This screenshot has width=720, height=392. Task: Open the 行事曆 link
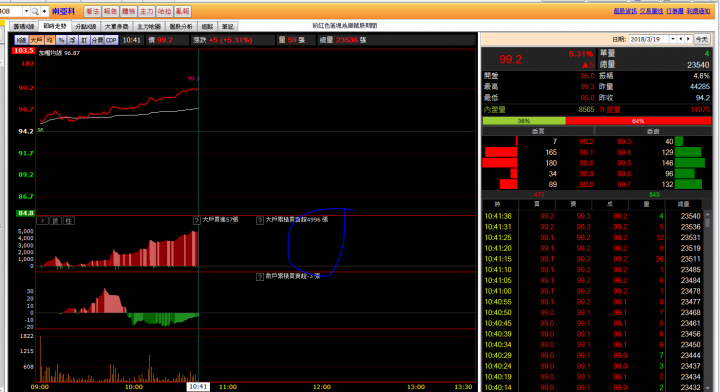675,11
